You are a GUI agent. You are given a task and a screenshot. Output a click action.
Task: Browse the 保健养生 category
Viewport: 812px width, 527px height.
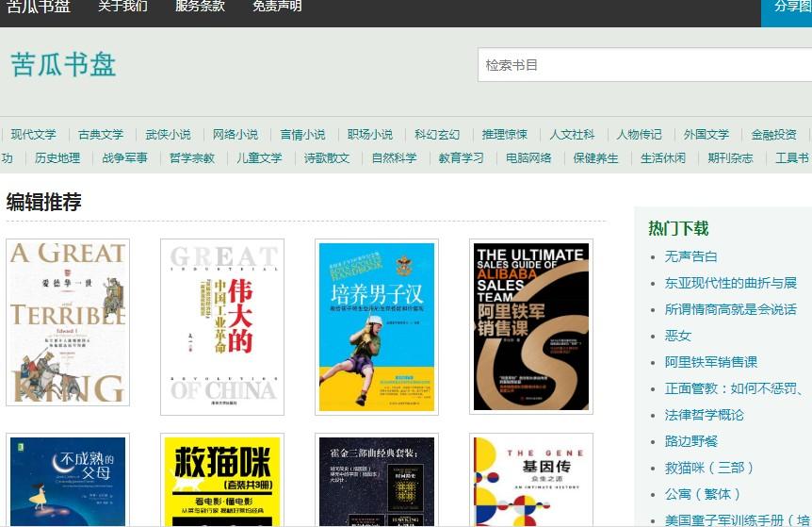coord(596,158)
